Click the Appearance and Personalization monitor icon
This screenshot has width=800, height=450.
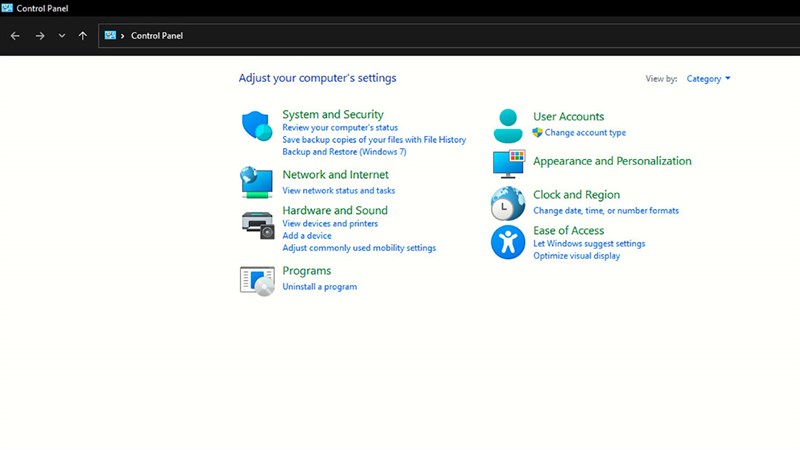509,164
